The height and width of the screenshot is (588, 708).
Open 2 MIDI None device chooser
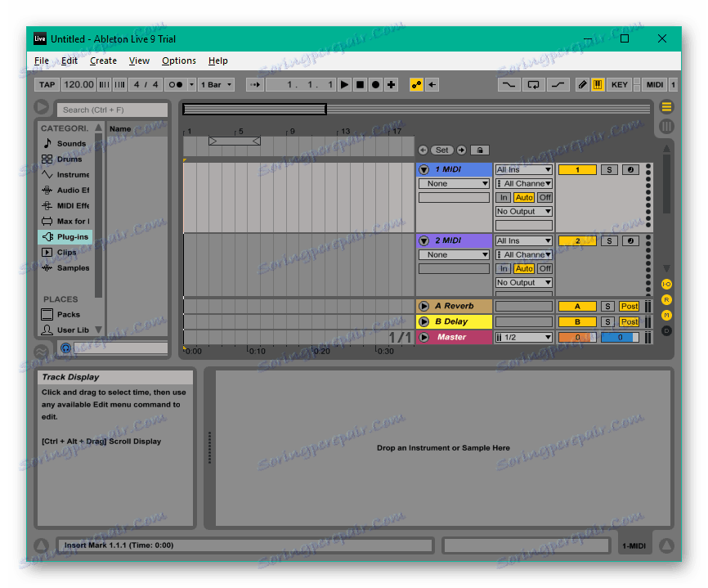coord(454,254)
